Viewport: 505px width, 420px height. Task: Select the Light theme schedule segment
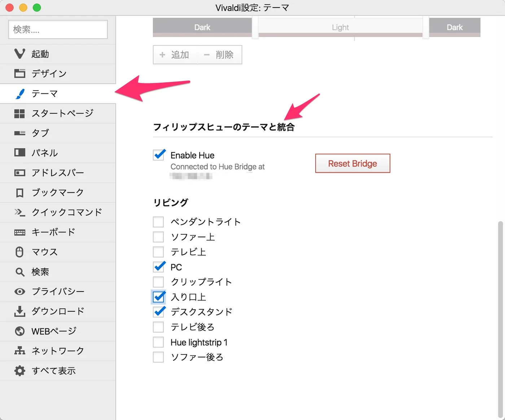point(340,27)
